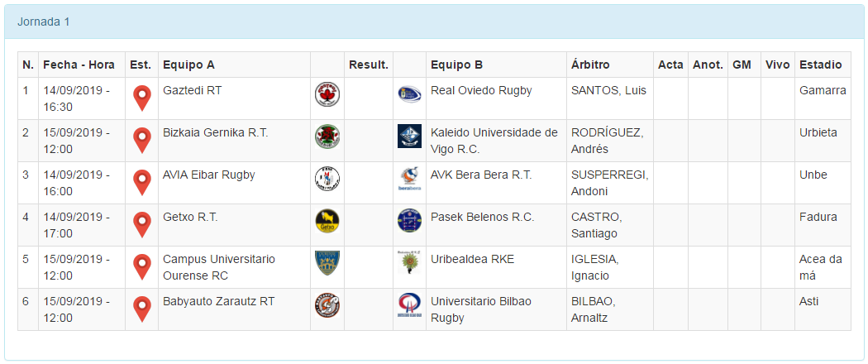Click the Campus Universitario Ourense shield logo
The height and width of the screenshot is (364, 868).
327,263
